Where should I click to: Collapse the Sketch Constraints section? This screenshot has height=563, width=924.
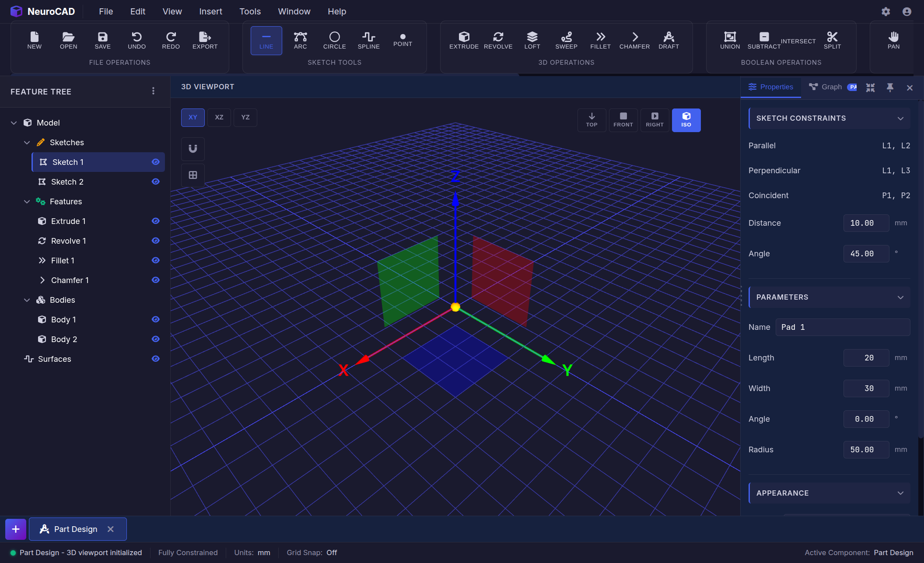(x=900, y=118)
